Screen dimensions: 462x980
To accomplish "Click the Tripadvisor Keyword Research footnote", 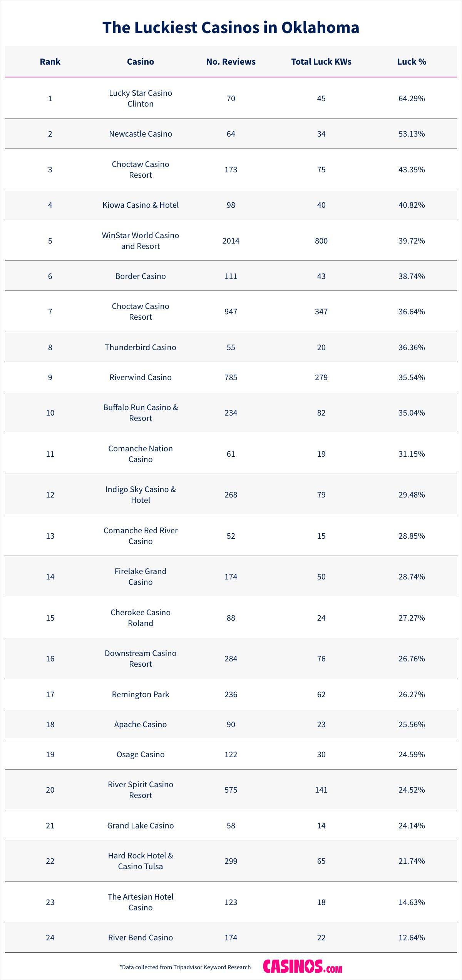I will click(185, 967).
